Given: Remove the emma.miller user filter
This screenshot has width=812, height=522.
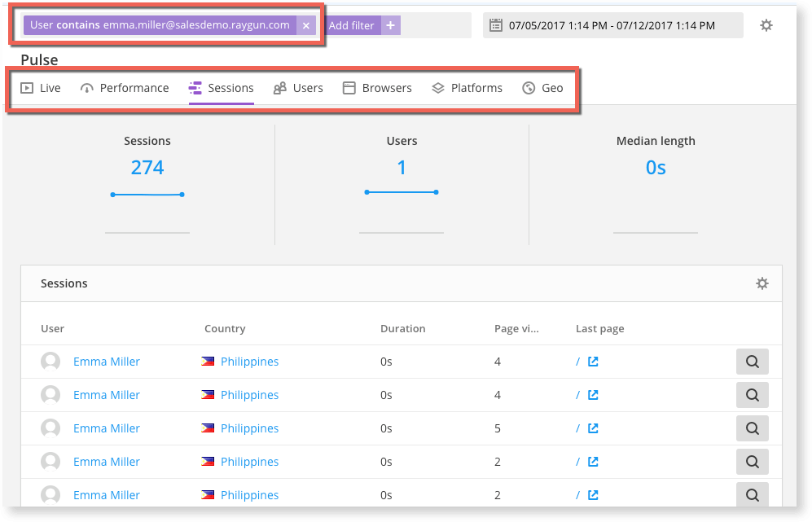Looking at the screenshot, I should 306,24.
